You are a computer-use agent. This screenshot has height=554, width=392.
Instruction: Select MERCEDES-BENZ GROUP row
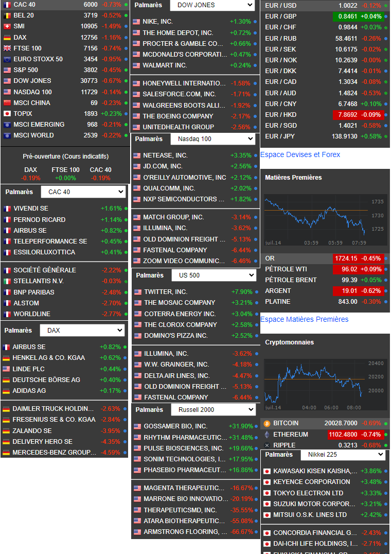click(x=64, y=453)
